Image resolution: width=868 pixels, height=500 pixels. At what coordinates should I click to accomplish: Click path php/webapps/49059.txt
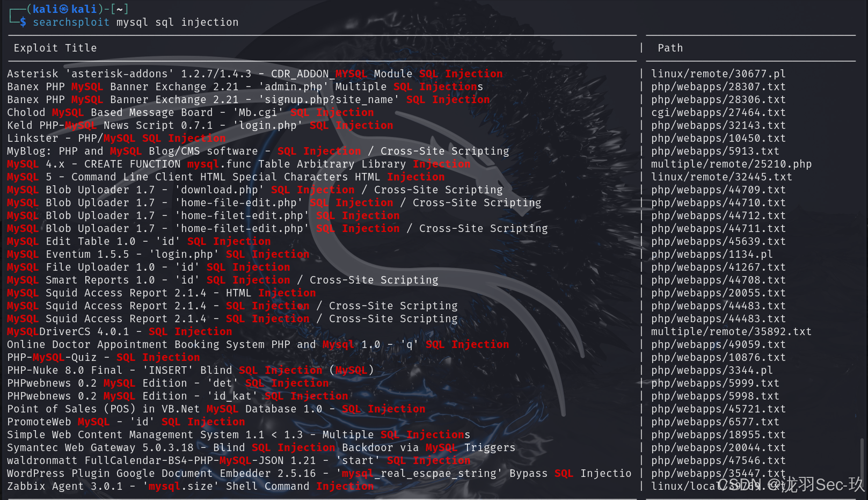(718, 344)
